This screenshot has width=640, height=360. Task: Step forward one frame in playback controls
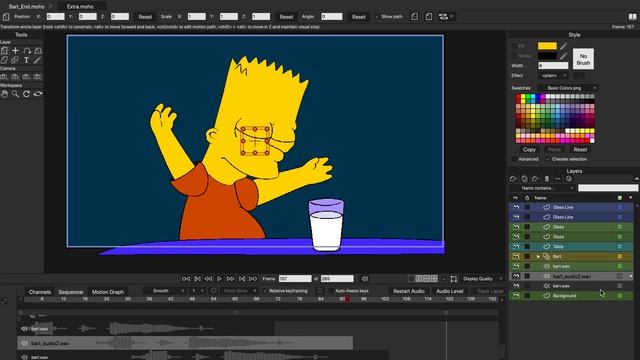point(231,279)
